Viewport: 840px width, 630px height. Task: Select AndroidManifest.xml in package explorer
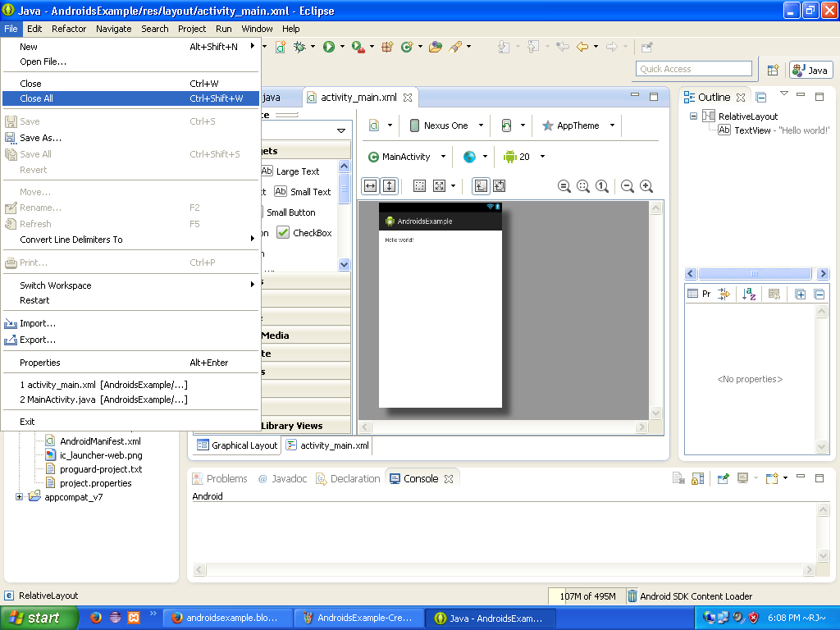click(94, 441)
